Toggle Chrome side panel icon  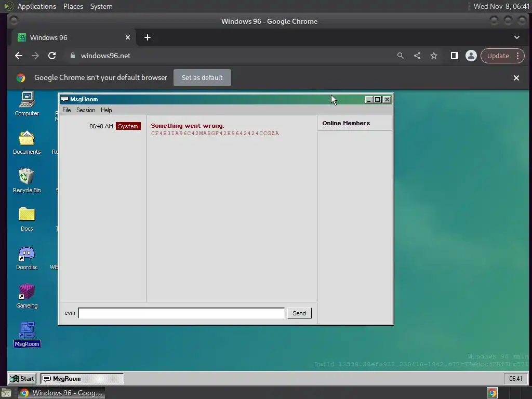(x=454, y=56)
